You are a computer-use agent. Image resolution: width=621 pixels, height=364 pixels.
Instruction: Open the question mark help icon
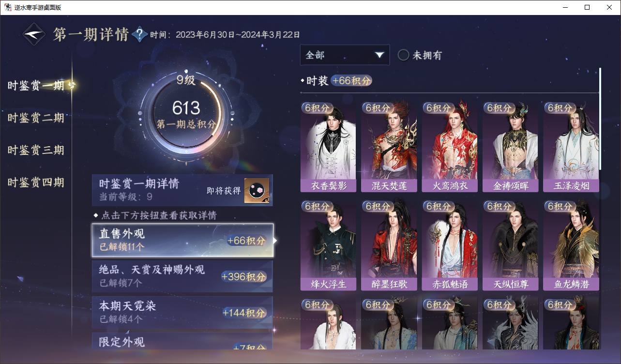[139, 34]
